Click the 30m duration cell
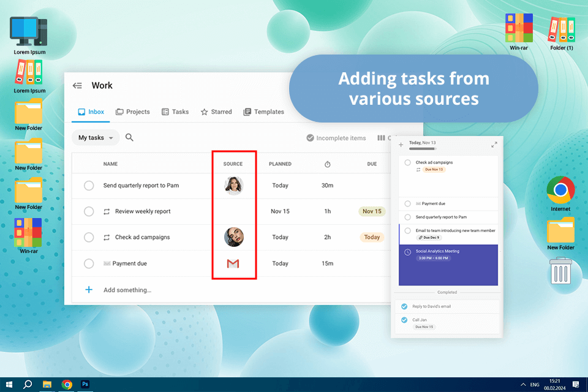Screen dimensions: 588x392 pos(327,186)
